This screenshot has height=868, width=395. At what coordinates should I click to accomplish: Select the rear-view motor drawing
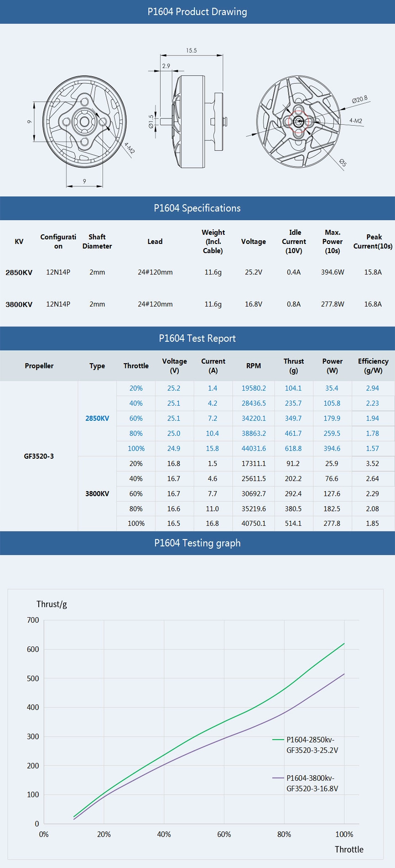pyautogui.click(x=299, y=122)
